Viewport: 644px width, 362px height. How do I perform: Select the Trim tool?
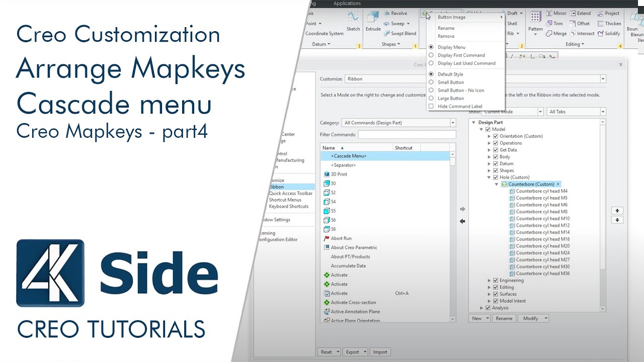click(554, 24)
